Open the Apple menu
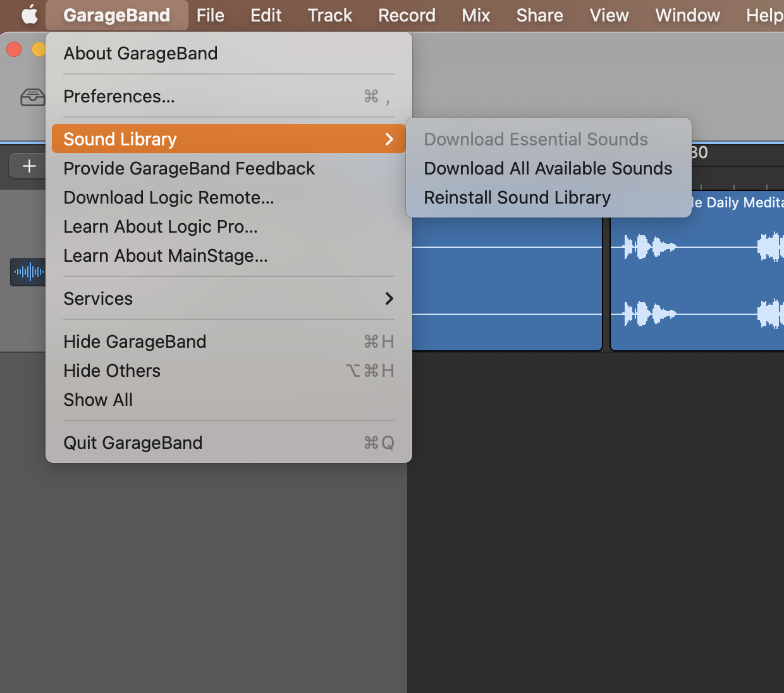 pos(30,15)
